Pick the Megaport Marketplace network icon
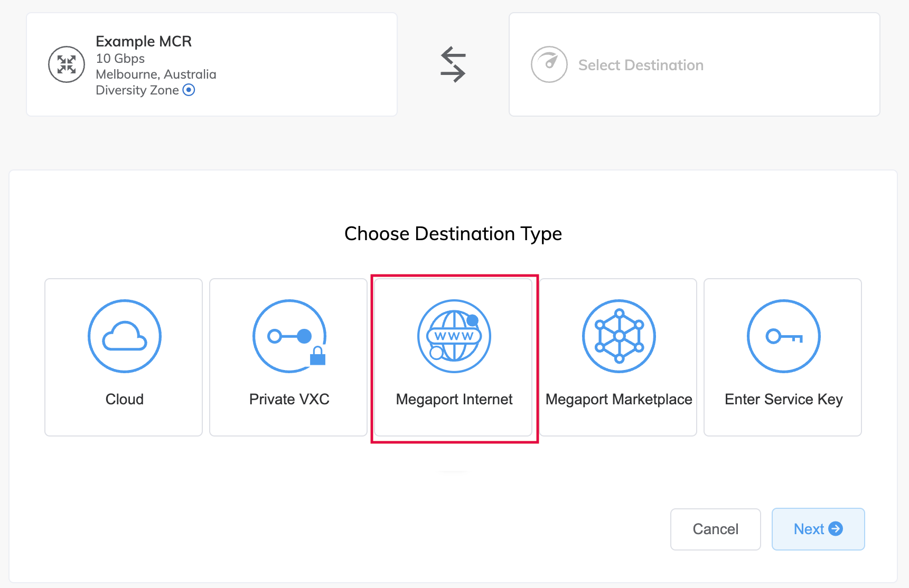The height and width of the screenshot is (588, 909). [x=619, y=336]
